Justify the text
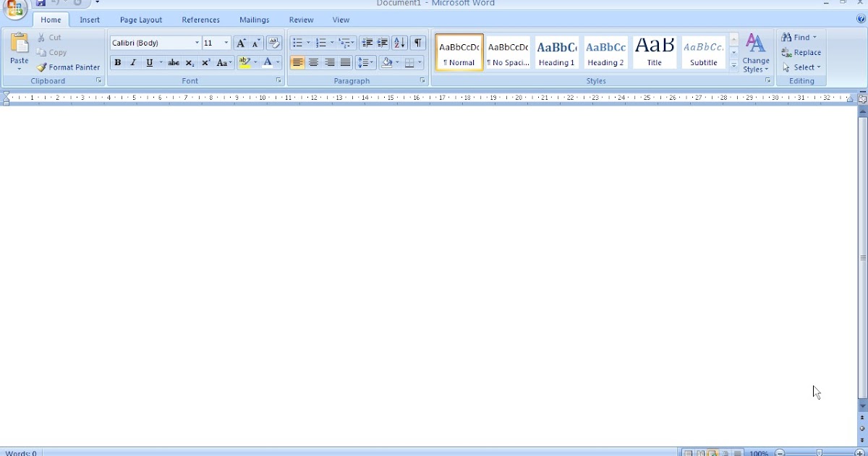 tap(346, 63)
